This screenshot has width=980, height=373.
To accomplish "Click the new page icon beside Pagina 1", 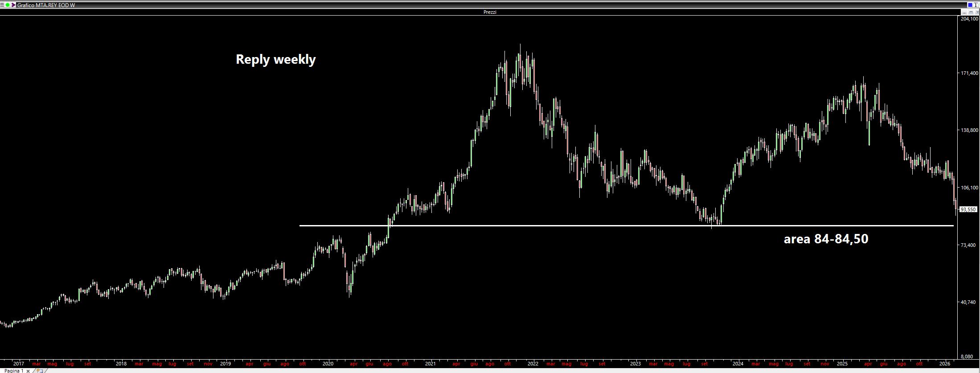I will (39, 370).
